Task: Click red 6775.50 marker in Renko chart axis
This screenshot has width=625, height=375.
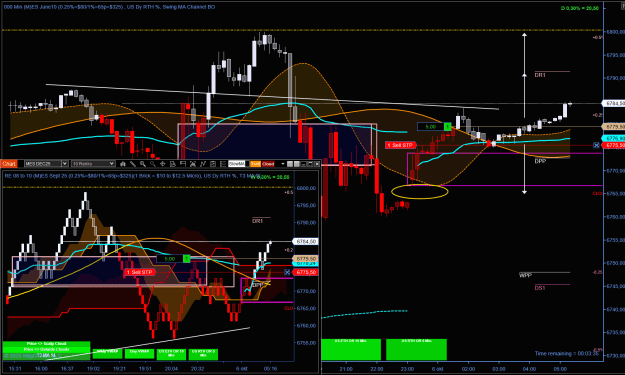Action: point(306,272)
